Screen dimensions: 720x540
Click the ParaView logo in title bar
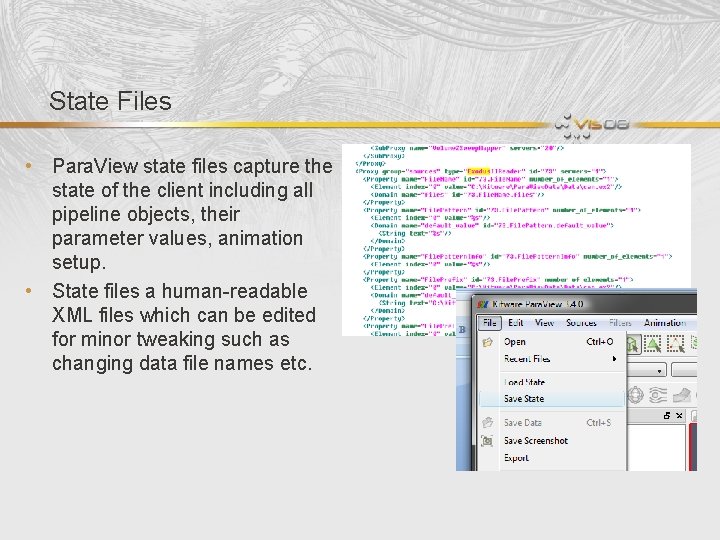[482, 304]
